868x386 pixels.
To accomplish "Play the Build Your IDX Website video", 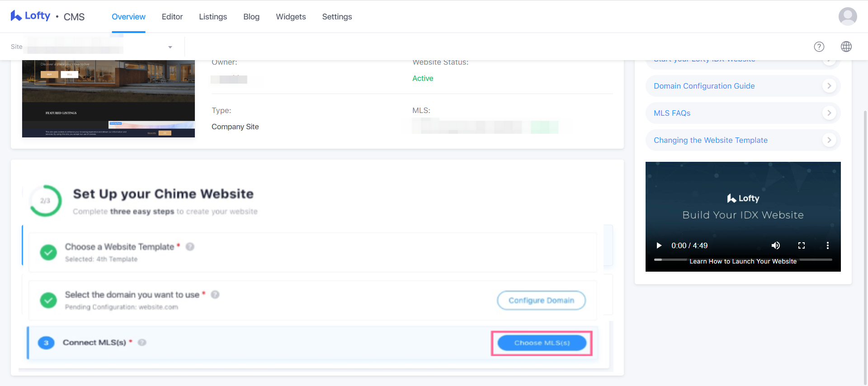I will 659,245.
